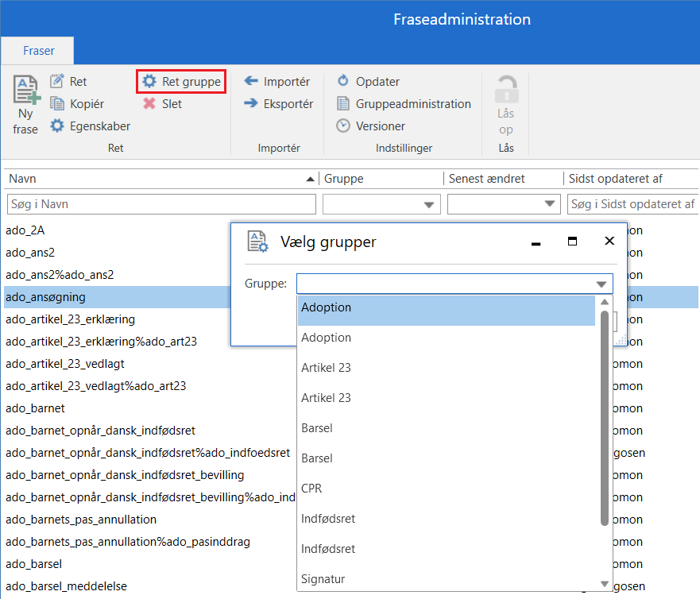The image size is (700, 599).
Task: Open Egenskaber gear icon
Action: [x=57, y=126]
